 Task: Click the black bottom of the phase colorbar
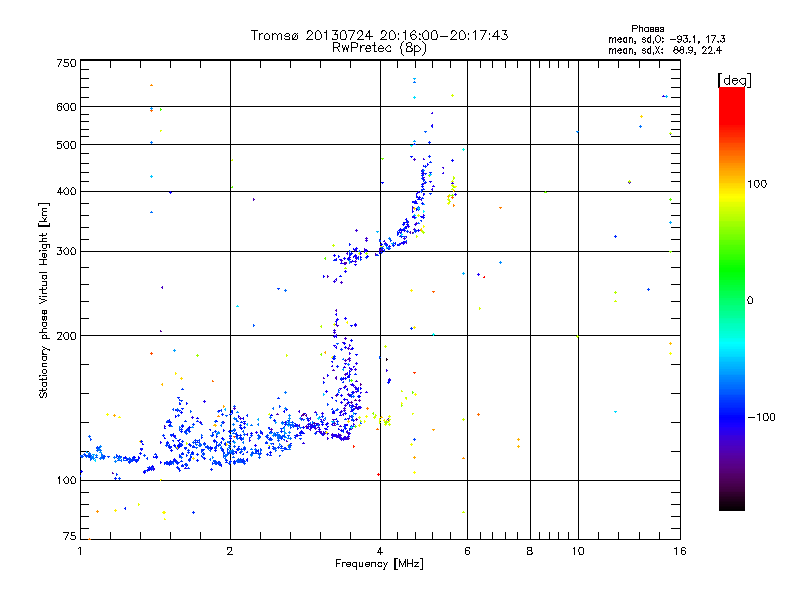click(x=732, y=503)
